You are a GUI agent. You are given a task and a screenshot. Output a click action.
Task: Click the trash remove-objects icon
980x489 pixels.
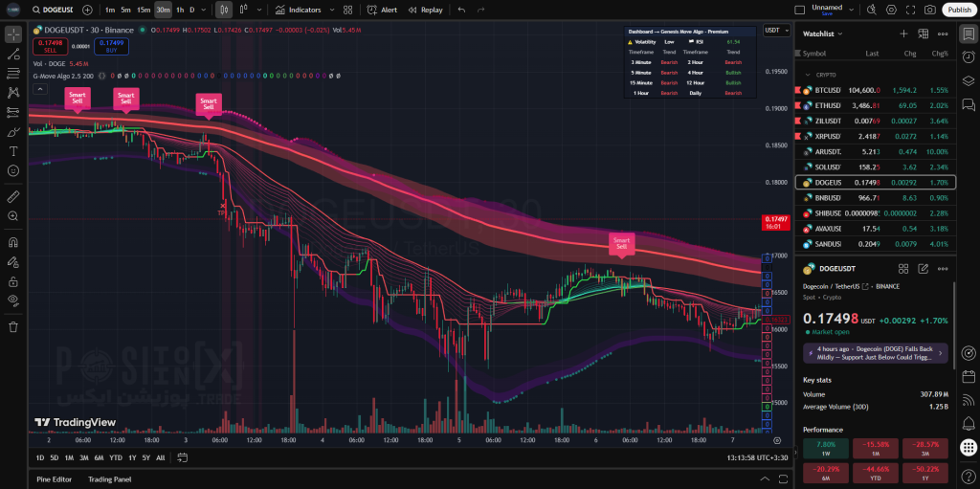point(13,326)
